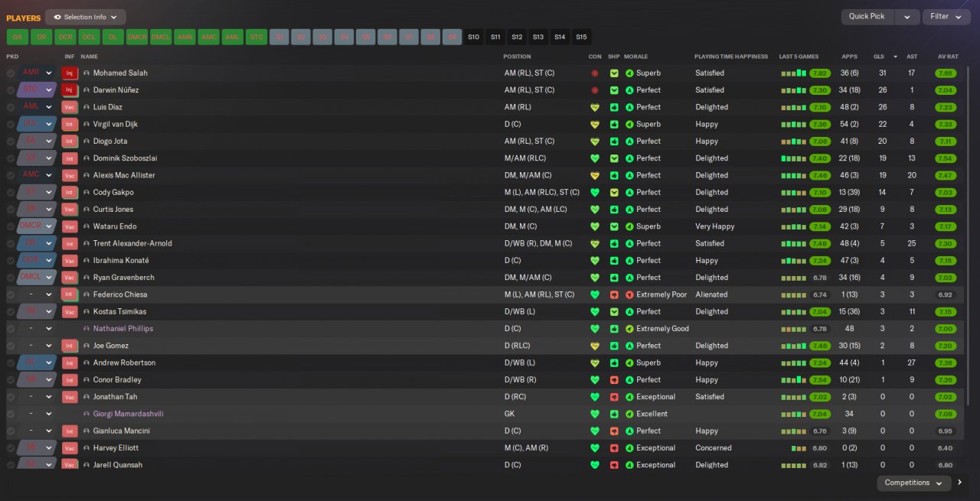Image resolution: width=980 pixels, height=501 pixels.
Task: Toggle picked checkmark for Mohamed Salah
Action: 11,73
